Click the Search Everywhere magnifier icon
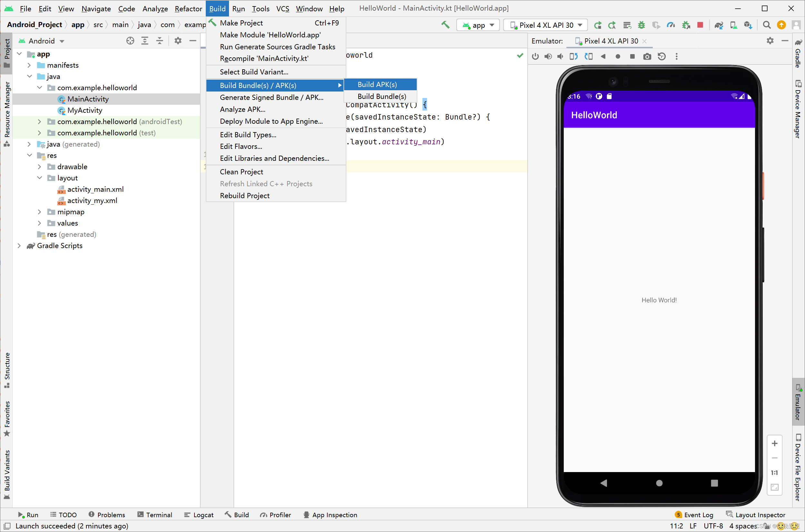The image size is (805, 532). [x=766, y=25]
